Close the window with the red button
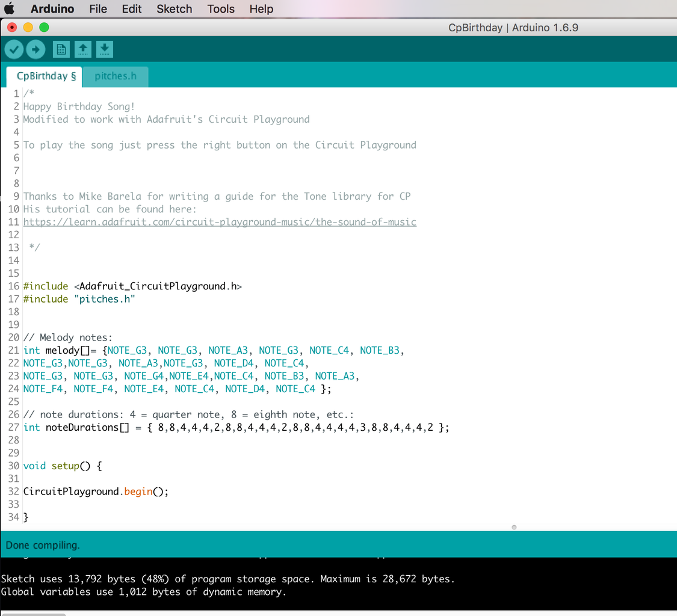This screenshot has width=677, height=616. point(12,28)
